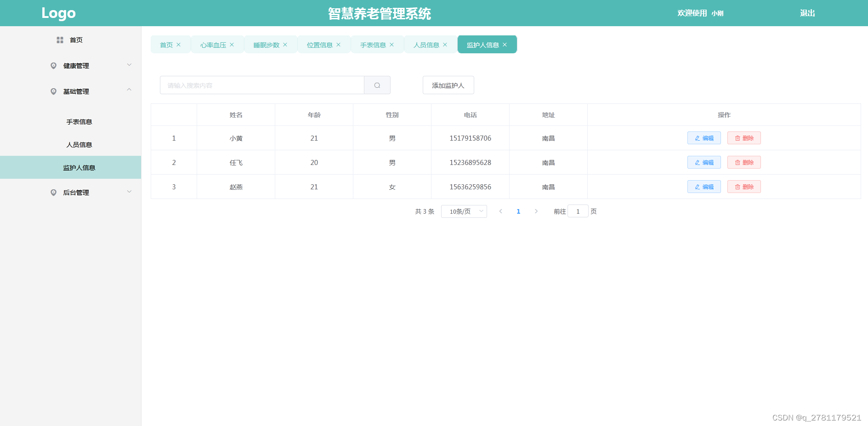The height and width of the screenshot is (426, 868).
Task: Go to next page arrow
Action: pyautogui.click(x=536, y=211)
